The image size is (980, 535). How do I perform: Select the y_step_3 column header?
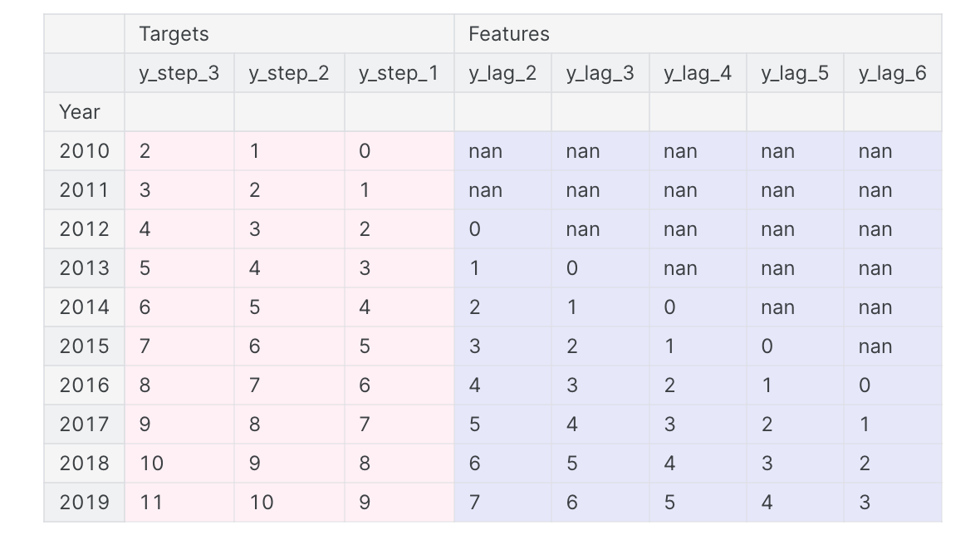(x=179, y=73)
